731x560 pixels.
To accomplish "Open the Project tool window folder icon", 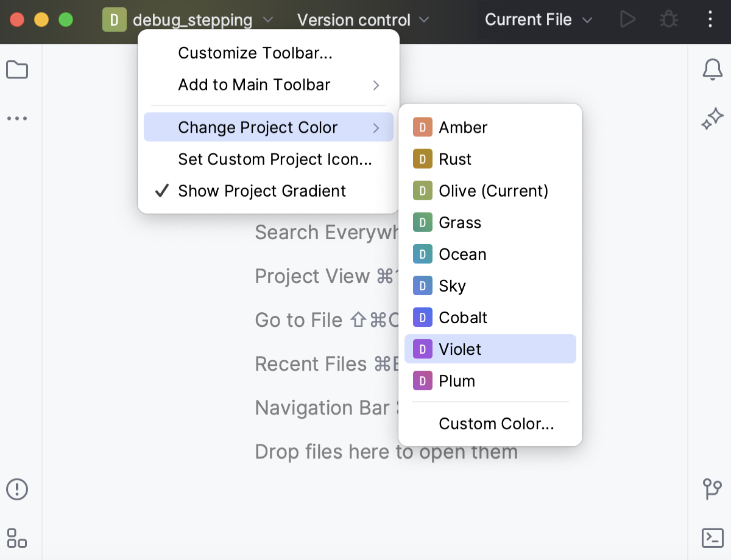I will pos(17,69).
